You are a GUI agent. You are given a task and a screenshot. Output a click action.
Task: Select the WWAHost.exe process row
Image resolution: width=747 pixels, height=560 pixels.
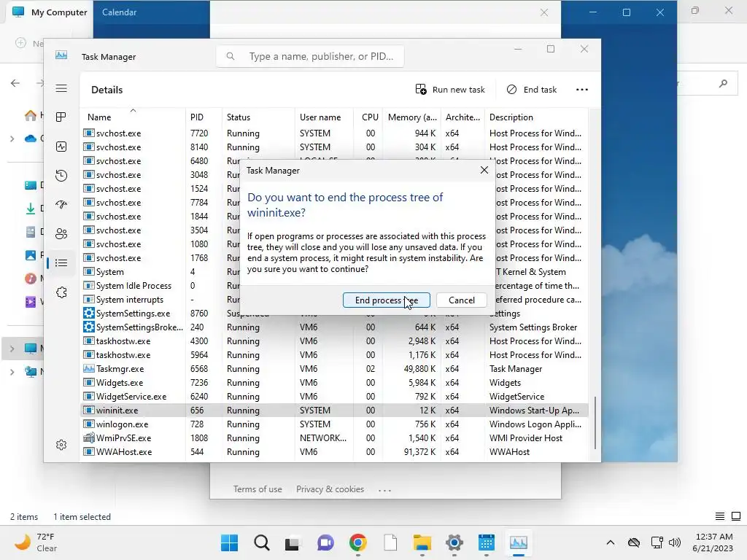point(336,451)
